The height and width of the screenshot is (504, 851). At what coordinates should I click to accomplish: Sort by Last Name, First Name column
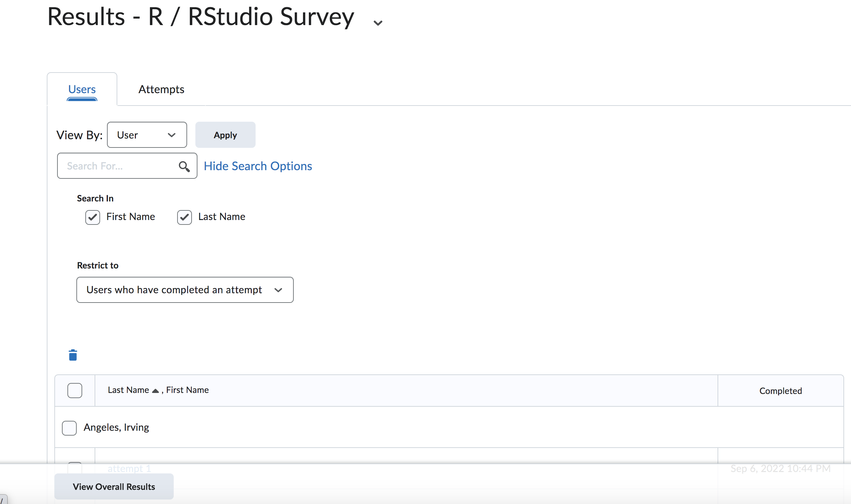[158, 390]
